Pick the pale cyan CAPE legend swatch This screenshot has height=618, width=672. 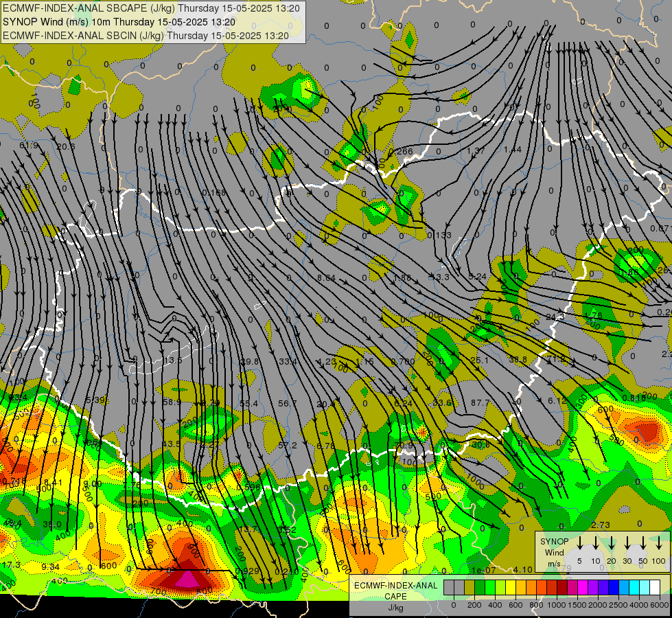tap(644, 588)
